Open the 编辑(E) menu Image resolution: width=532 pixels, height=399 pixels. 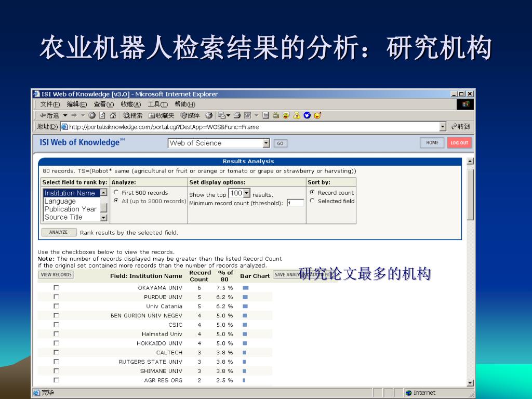(x=77, y=104)
